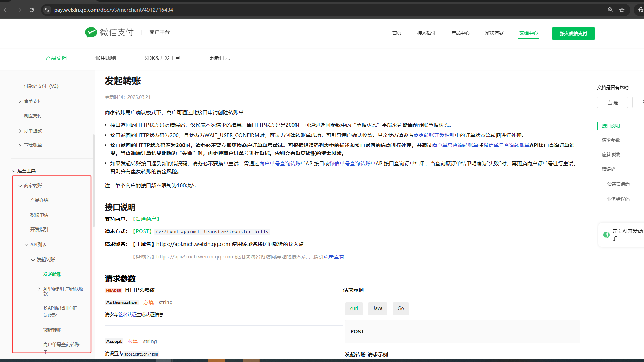Collapse the 运营工具 section chevron
The width and height of the screenshot is (644, 362).
click(14, 171)
